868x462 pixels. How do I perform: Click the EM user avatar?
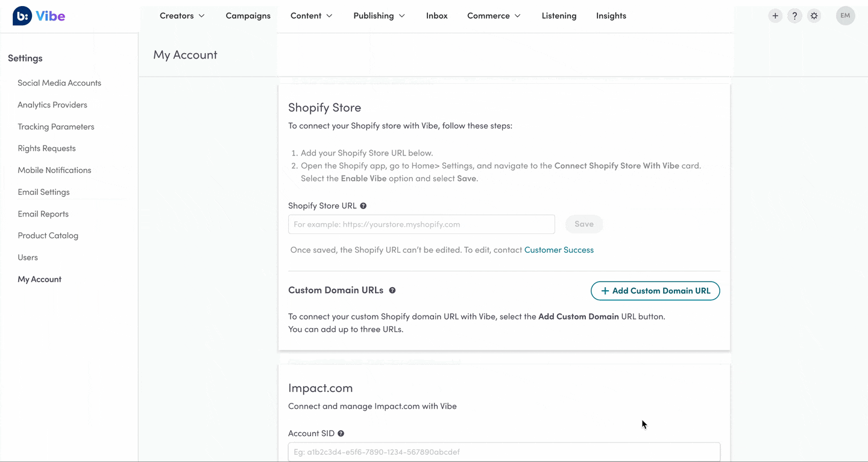(x=845, y=16)
